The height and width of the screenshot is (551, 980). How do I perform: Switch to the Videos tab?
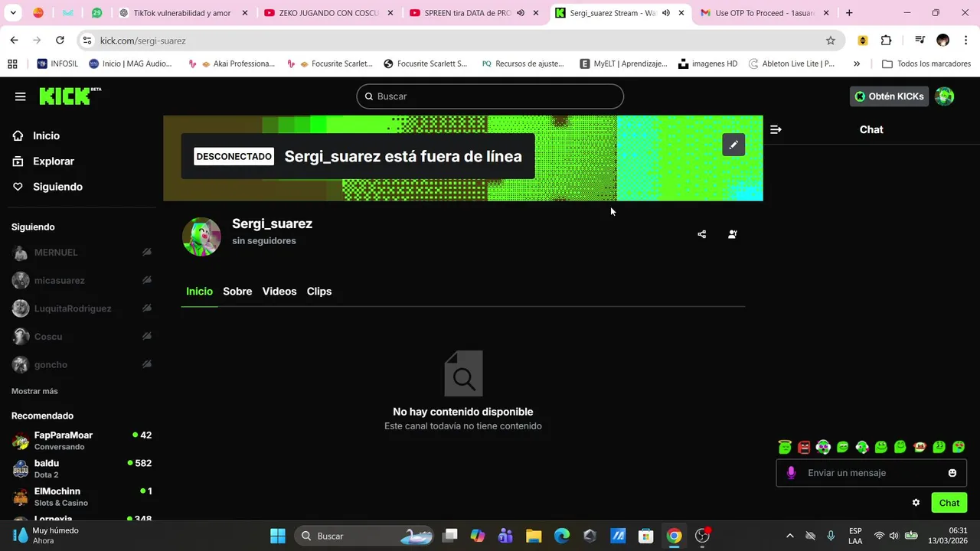tap(279, 292)
